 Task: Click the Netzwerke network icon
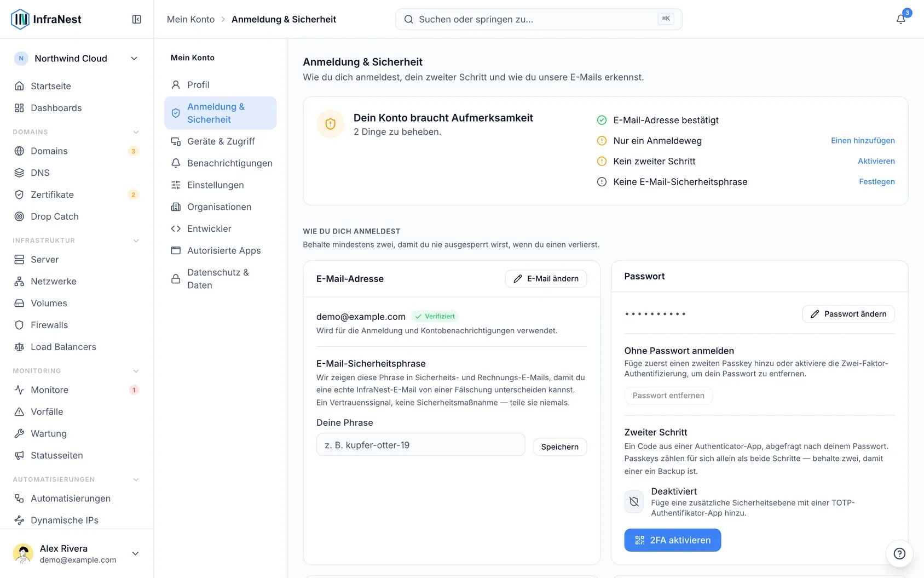pos(19,281)
